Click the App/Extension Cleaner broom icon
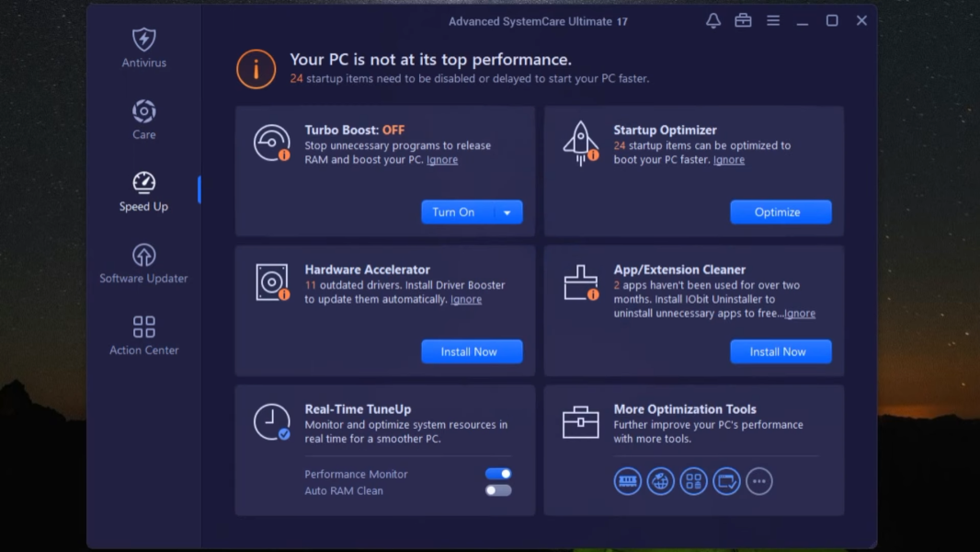The image size is (980, 552). coord(581,282)
